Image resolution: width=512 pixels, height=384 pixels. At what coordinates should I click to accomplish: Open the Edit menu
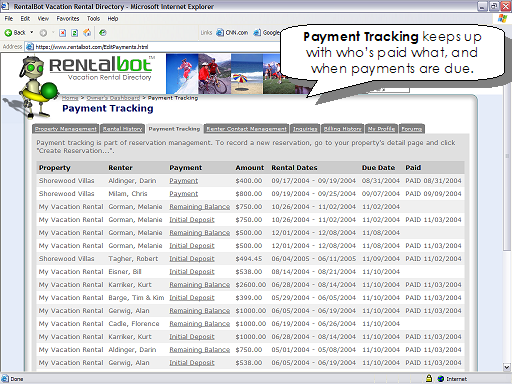pyautogui.click(x=25, y=19)
